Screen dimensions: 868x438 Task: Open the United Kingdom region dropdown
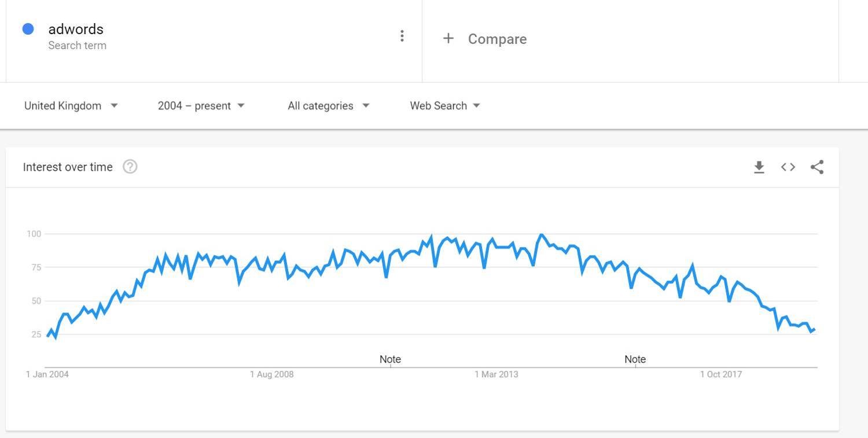[x=71, y=106]
